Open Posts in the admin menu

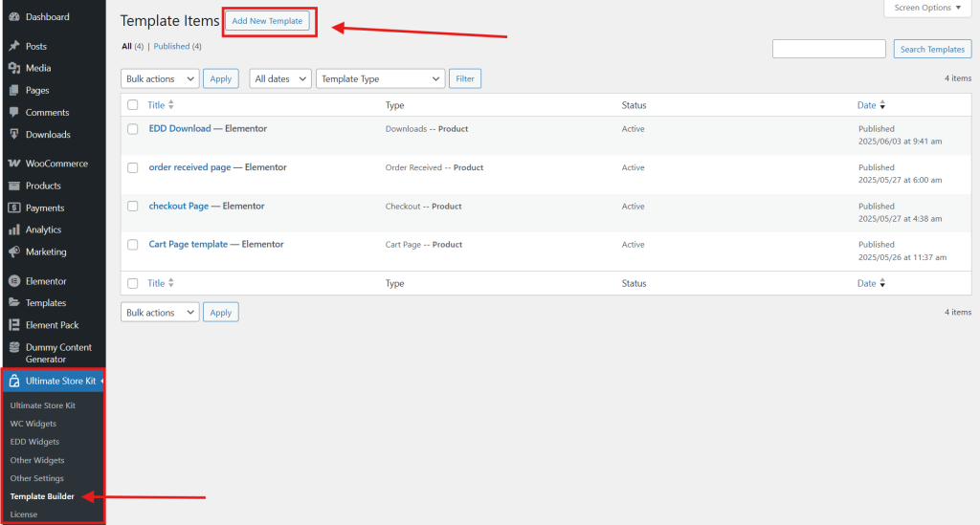pos(36,46)
